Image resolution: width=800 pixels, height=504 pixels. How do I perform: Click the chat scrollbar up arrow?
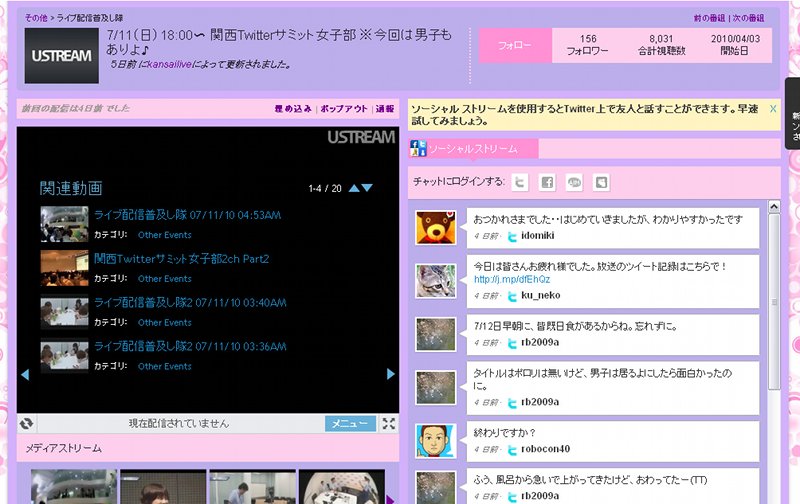click(x=773, y=207)
